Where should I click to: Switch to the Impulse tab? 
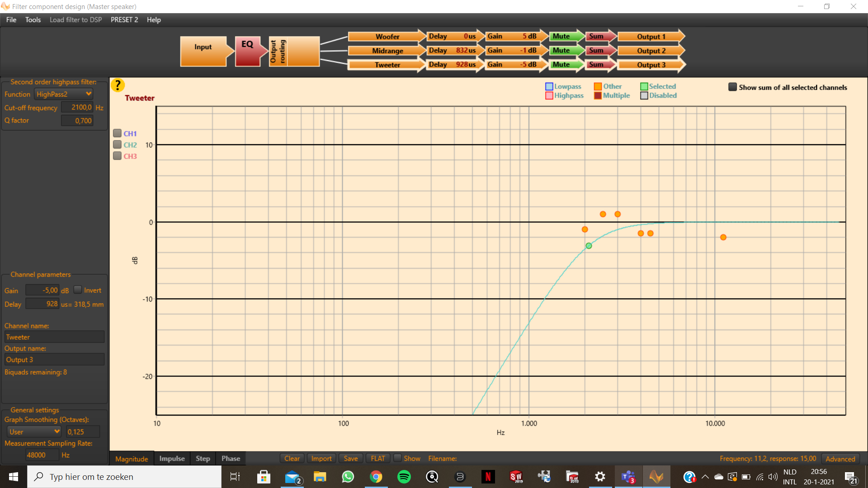tap(172, 458)
